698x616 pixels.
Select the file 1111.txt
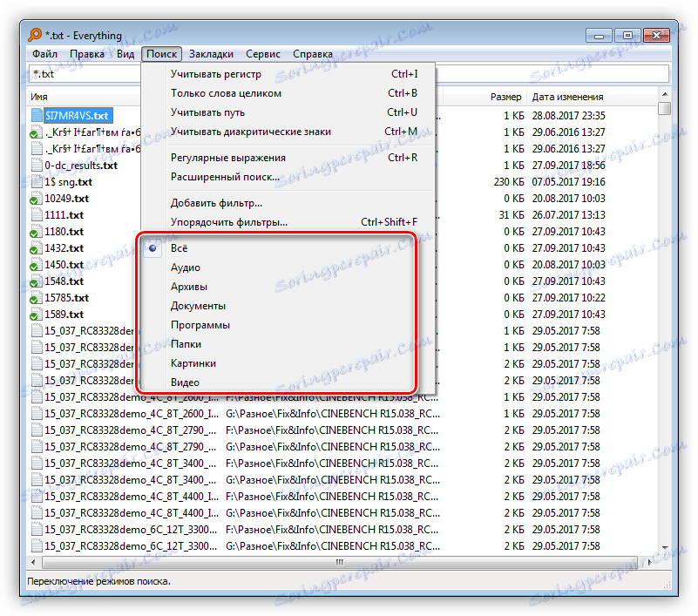64,215
